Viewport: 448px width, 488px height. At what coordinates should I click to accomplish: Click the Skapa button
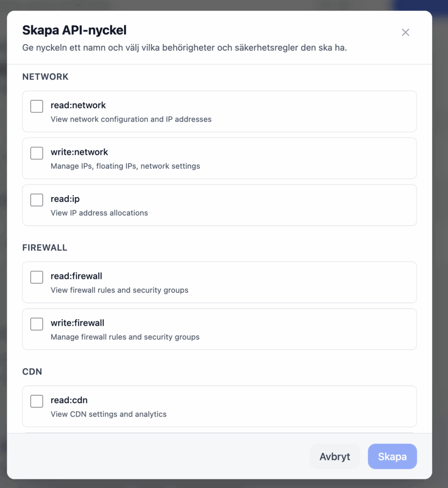392,457
